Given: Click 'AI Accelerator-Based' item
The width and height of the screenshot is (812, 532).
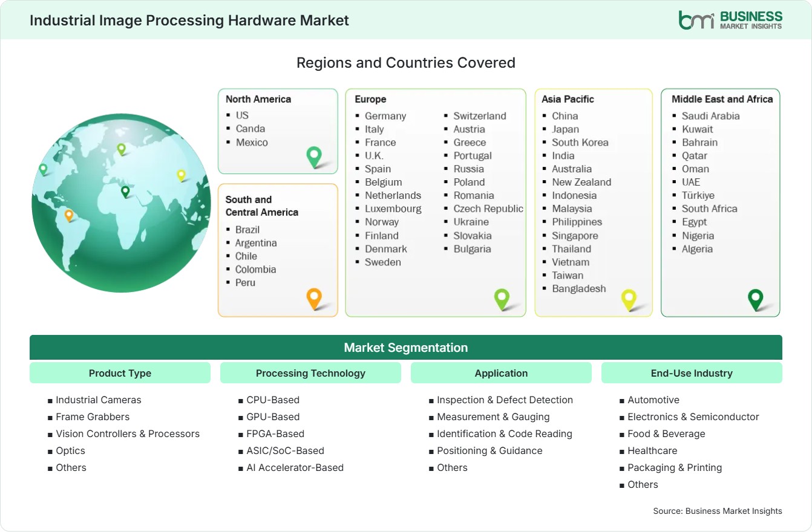Looking at the screenshot, I should (x=295, y=467).
